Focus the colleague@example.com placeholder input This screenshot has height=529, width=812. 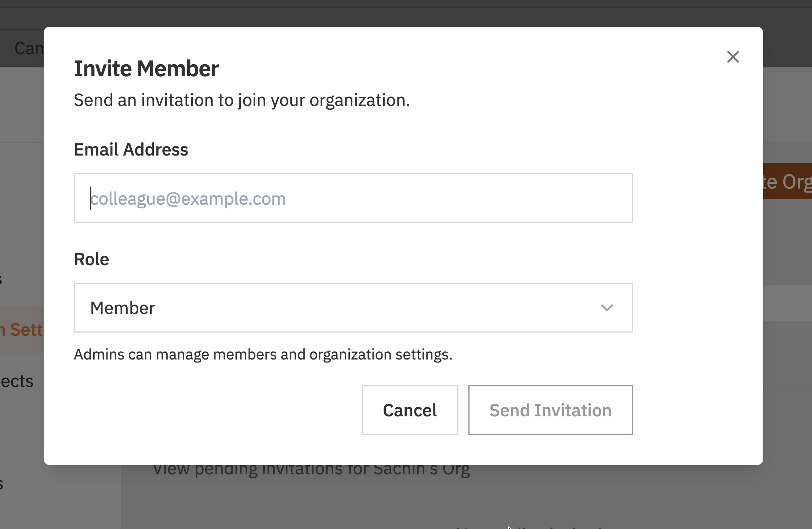[x=352, y=198]
